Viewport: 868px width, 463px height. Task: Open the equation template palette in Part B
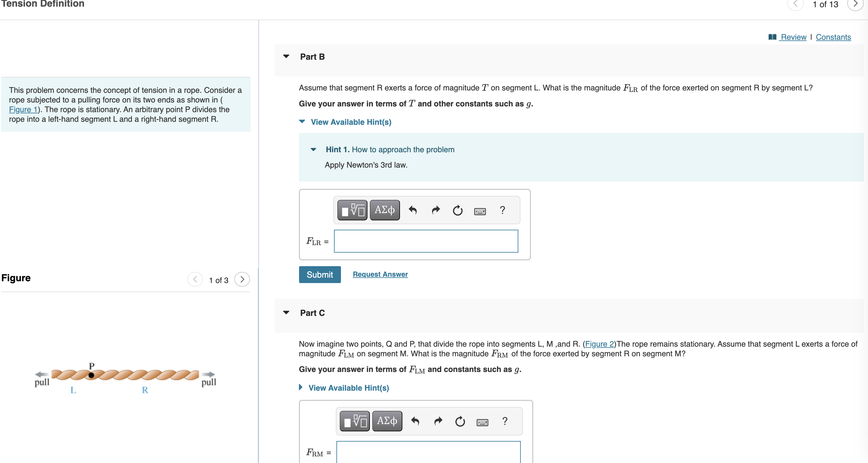[x=352, y=210]
